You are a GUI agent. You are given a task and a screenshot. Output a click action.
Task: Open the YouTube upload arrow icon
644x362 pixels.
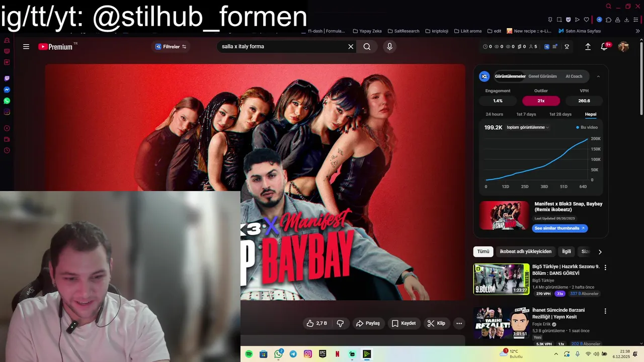[x=588, y=47]
